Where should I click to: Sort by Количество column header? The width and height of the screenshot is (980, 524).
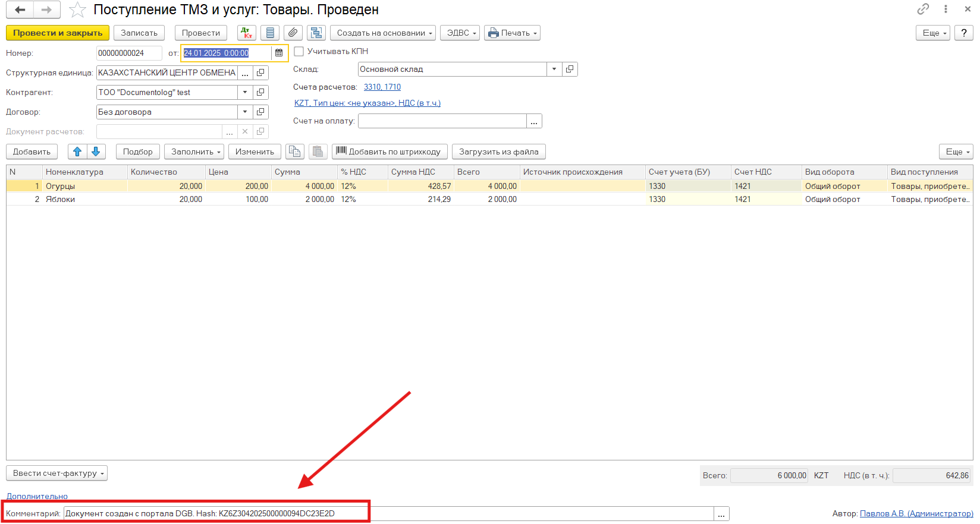(x=166, y=172)
